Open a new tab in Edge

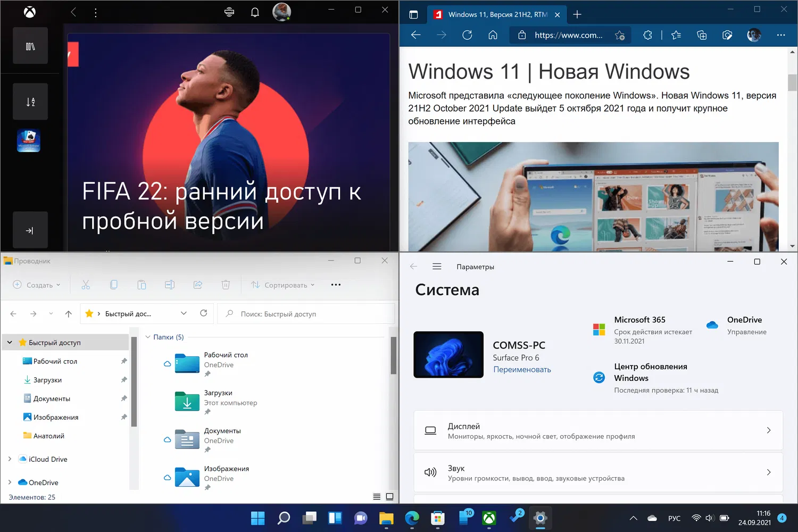[577, 15]
